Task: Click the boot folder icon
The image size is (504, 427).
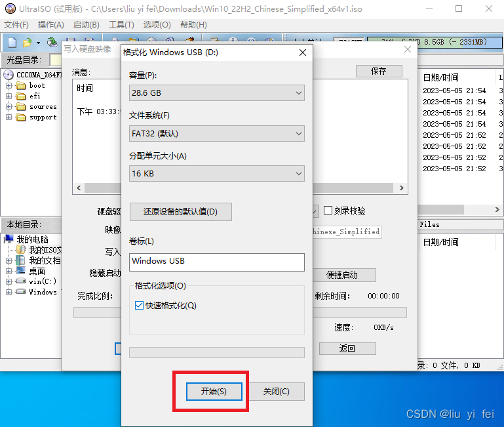Action: click(21, 85)
